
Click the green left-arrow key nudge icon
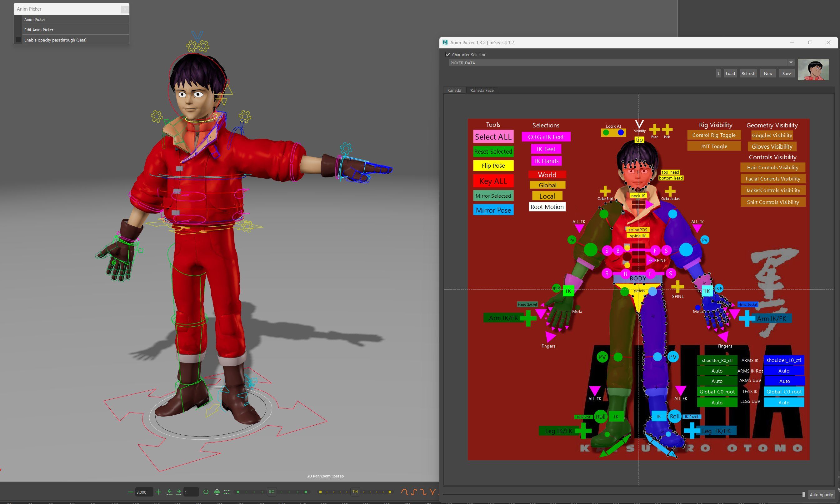[x=170, y=492]
